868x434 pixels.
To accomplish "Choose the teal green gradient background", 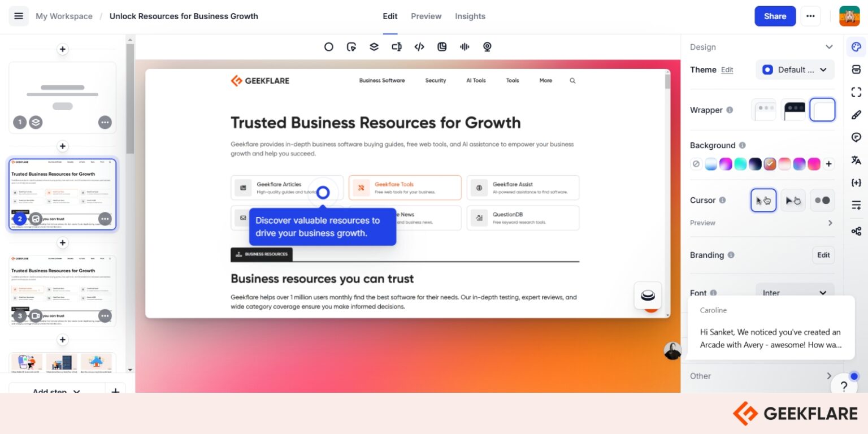I will (x=740, y=164).
